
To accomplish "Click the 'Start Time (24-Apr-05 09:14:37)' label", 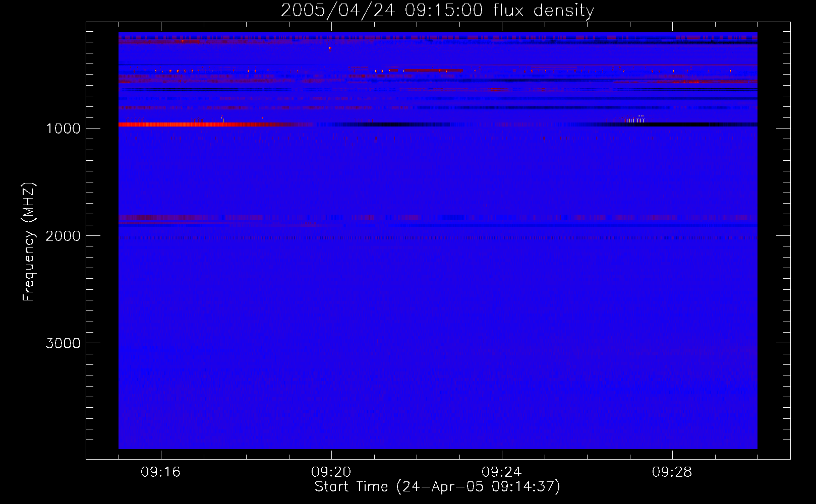I will click(437, 487).
